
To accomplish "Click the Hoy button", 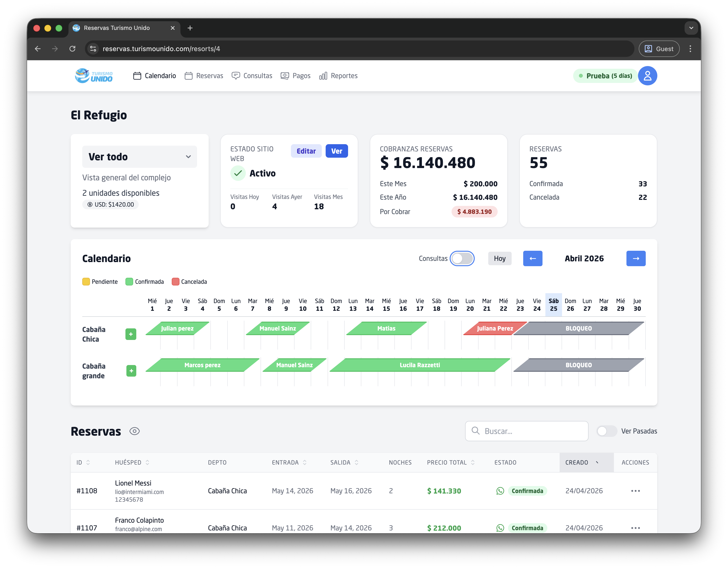I will click(x=499, y=258).
